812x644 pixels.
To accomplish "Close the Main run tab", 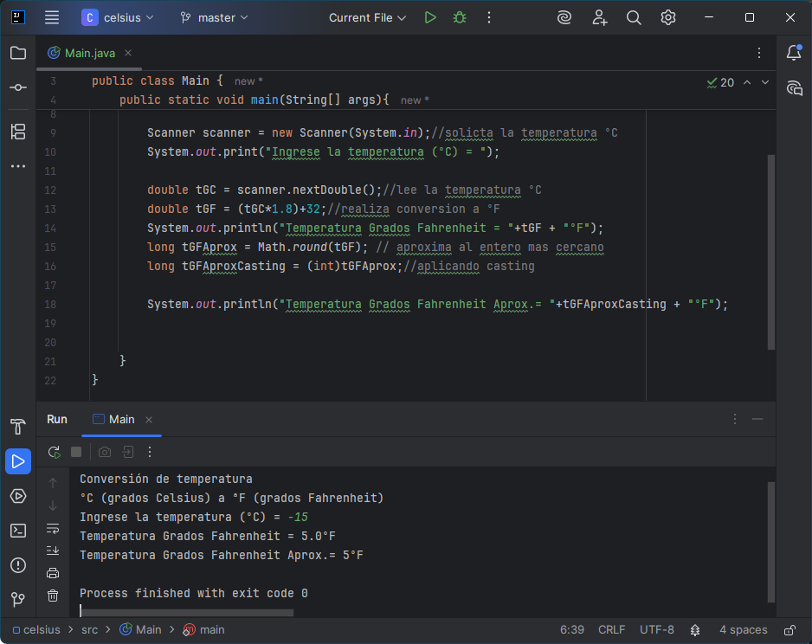I will coord(149,419).
